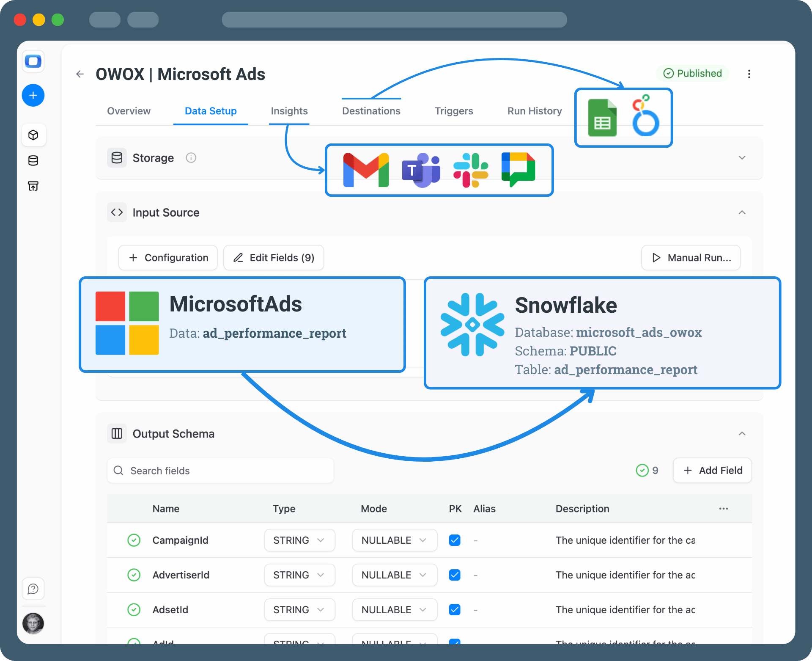Image resolution: width=812 pixels, height=661 pixels.
Task: Switch to the Run History tab
Action: [535, 111]
